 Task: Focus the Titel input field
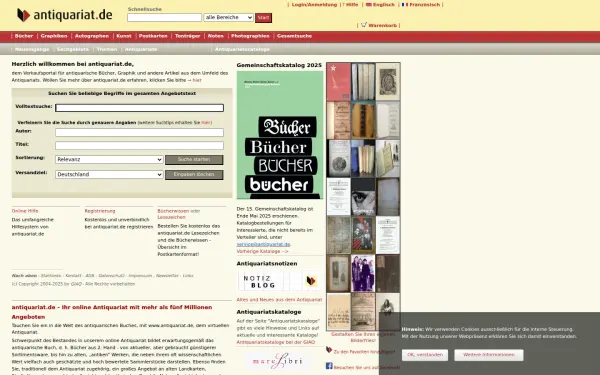[x=139, y=145]
